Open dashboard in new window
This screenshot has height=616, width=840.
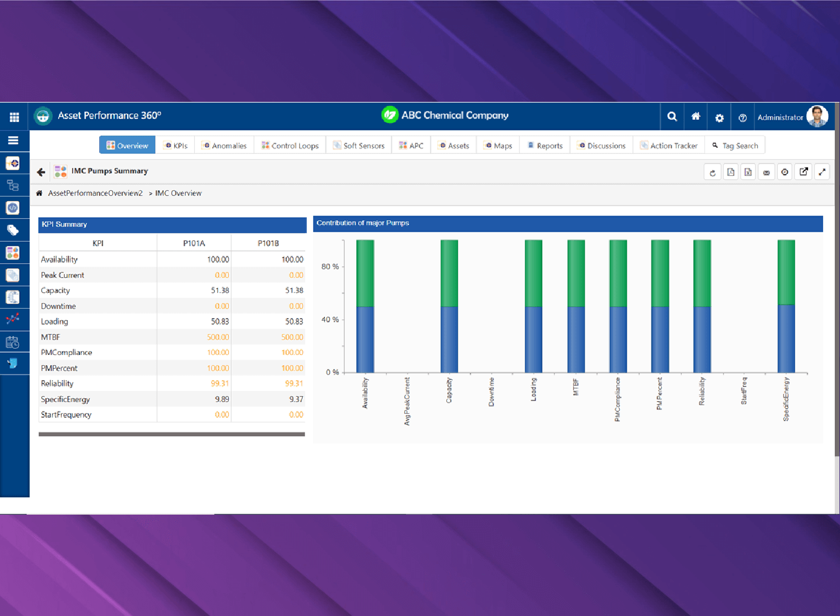click(x=803, y=172)
